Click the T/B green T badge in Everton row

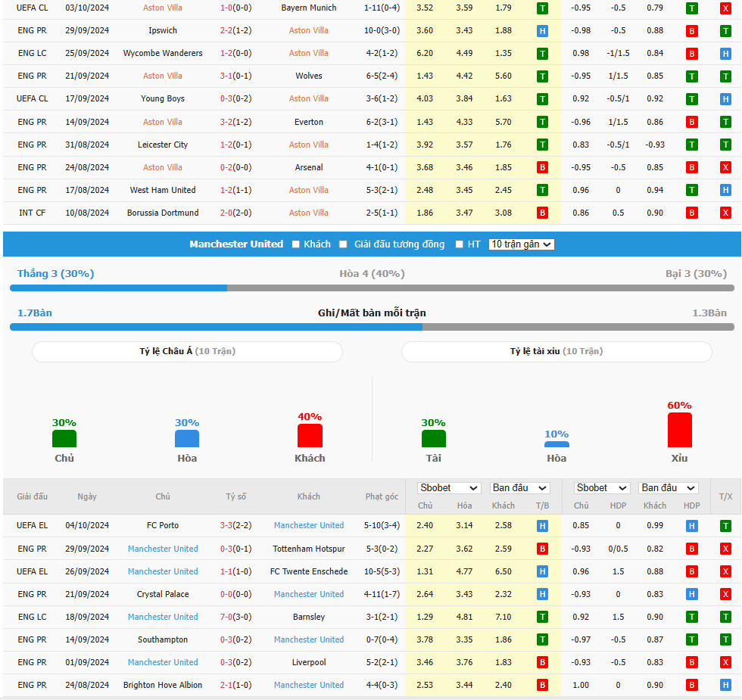coord(542,122)
